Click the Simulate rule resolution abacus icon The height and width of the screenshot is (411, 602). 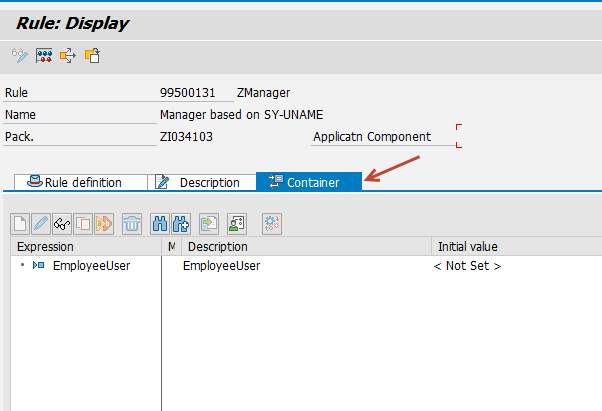(45, 56)
